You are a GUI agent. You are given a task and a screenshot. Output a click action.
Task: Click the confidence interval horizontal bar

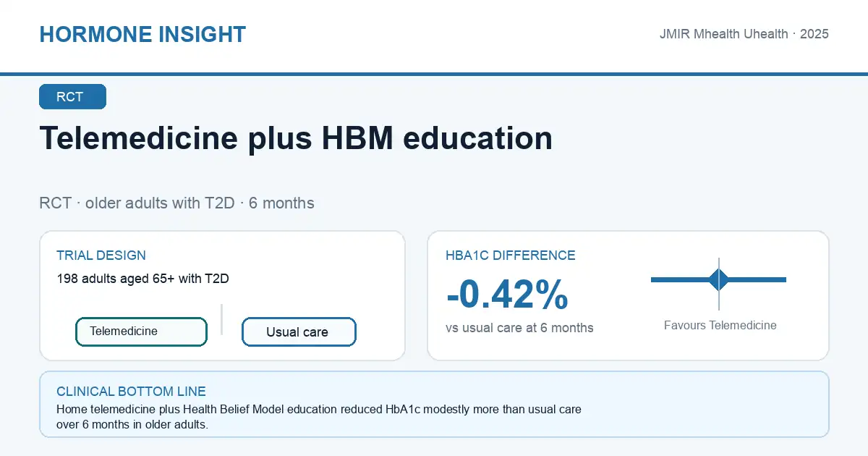pyautogui.click(x=718, y=279)
